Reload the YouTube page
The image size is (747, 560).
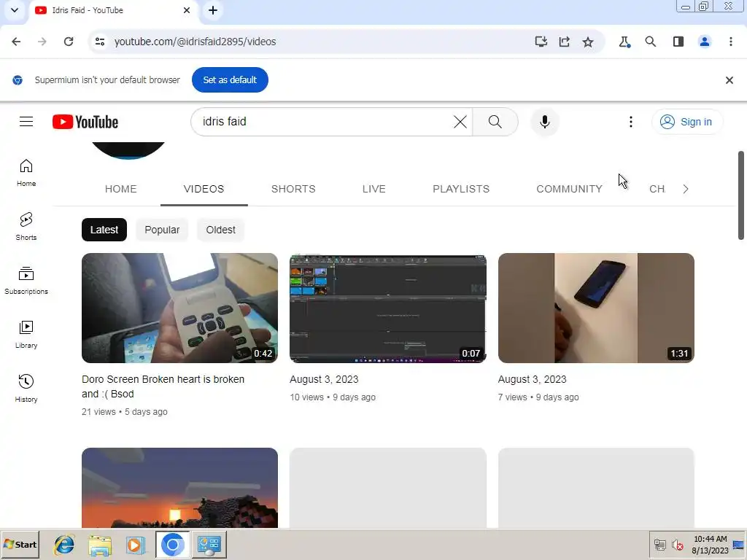pyautogui.click(x=69, y=42)
